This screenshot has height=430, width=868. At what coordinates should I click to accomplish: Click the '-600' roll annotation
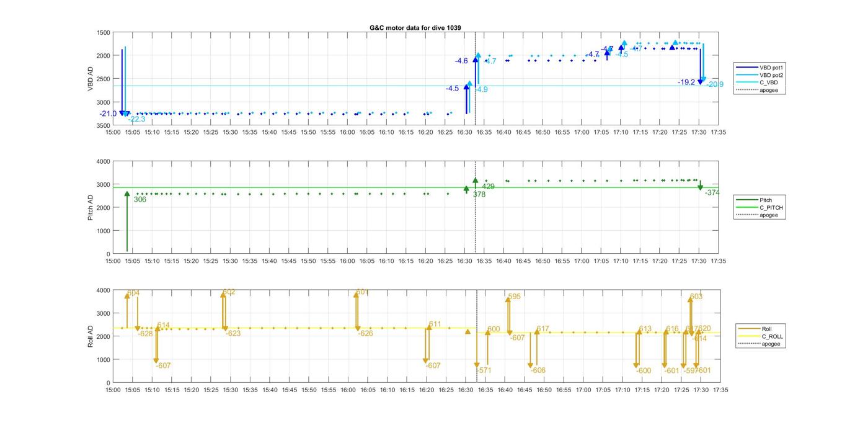[x=644, y=370]
